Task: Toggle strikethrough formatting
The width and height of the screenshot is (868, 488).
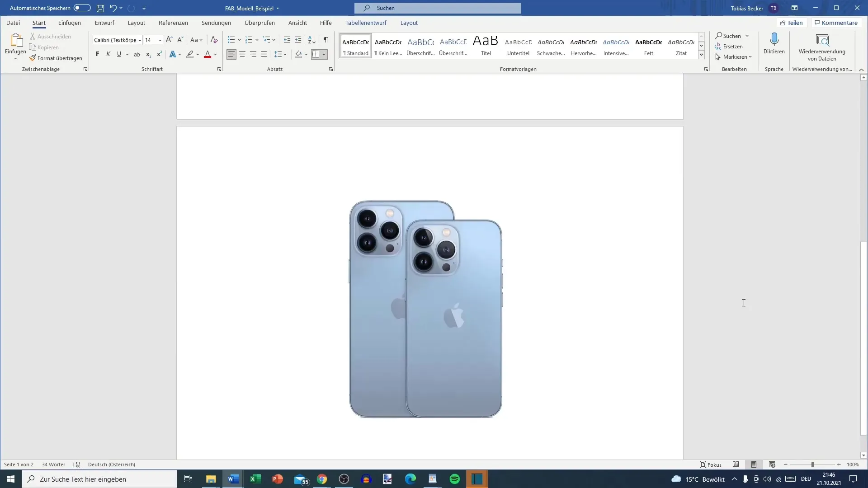Action: pyautogui.click(x=137, y=54)
